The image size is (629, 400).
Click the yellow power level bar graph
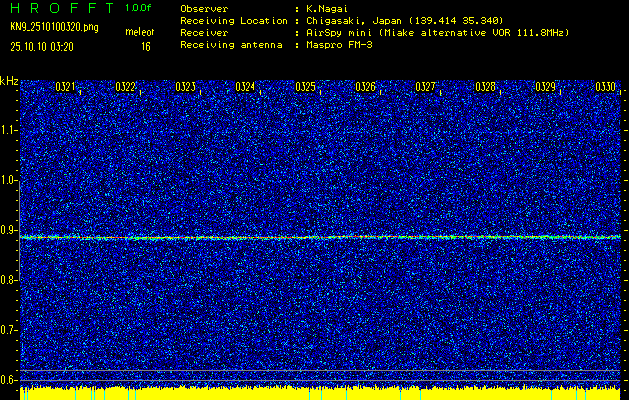click(x=320, y=393)
